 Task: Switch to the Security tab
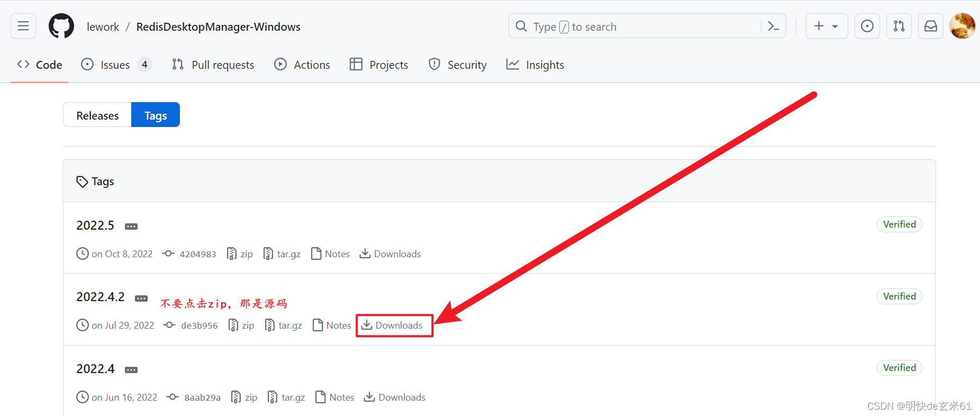(x=458, y=65)
